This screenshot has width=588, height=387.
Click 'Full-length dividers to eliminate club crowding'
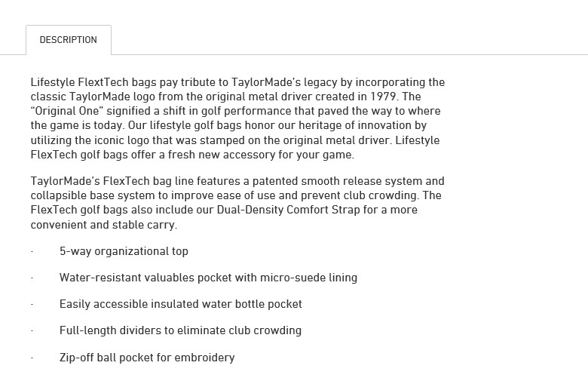180,330
